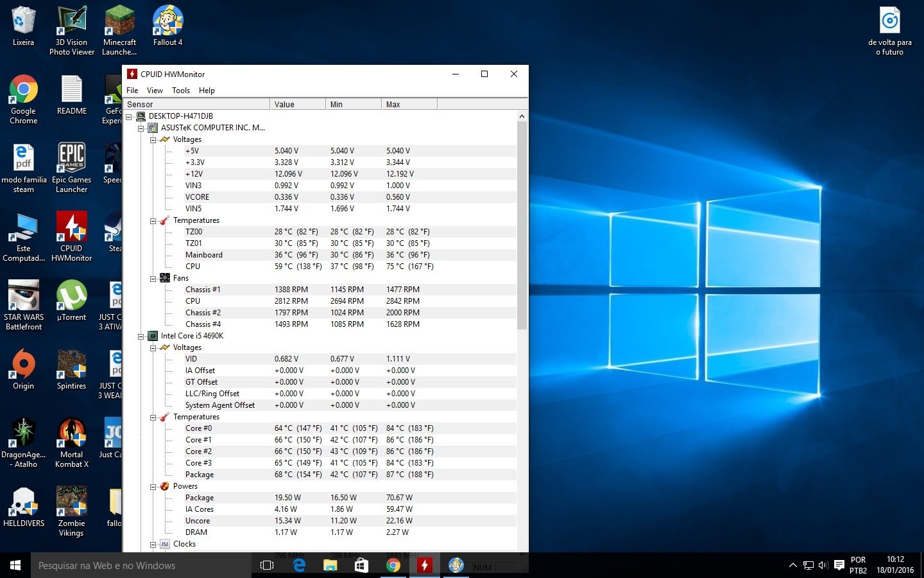This screenshot has height=578, width=924.
Task: Click the POR PTB2 language indicator
Action: 858,565
